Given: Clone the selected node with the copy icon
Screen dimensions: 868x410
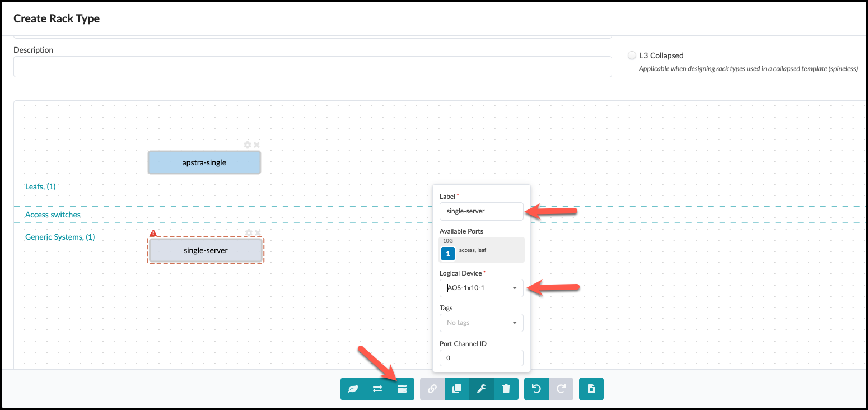Looking at the screenshot, I should (457, 389).
